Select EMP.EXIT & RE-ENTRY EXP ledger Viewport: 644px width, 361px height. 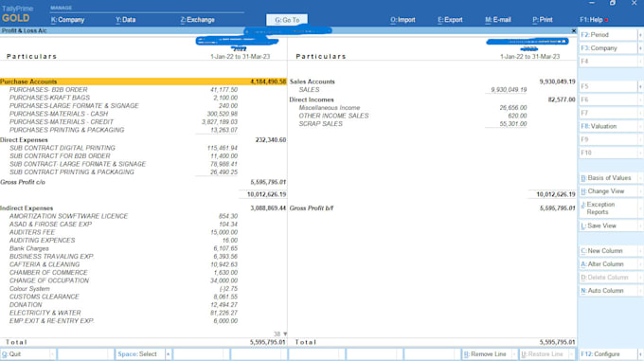point(51,321)
